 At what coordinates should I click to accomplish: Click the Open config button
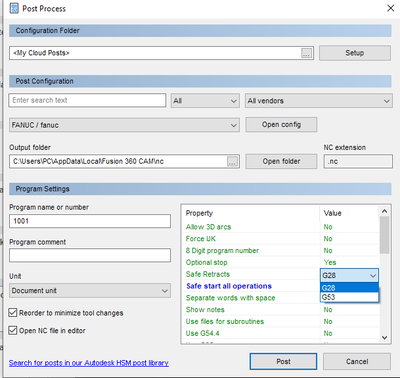tap(281, 125)
